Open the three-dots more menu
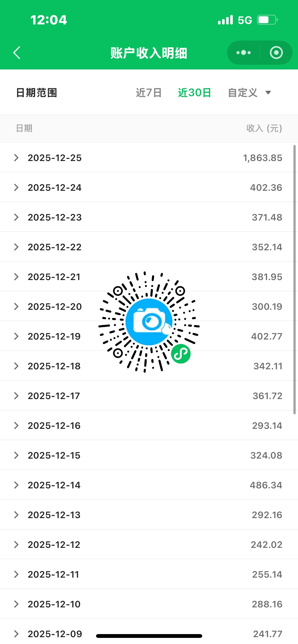Image resolution: width=298 pixels, height=644 pixels. (x=243, y=53)
